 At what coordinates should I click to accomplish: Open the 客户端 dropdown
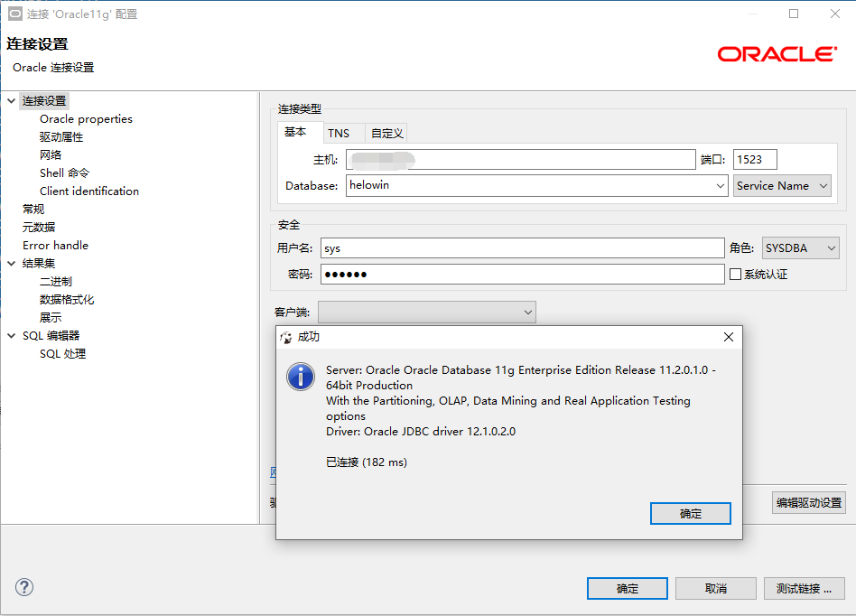528,313
